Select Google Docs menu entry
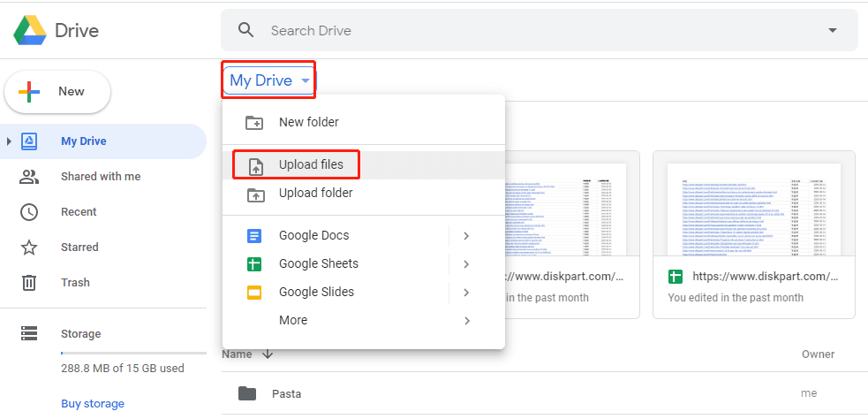 click(364, 235)
